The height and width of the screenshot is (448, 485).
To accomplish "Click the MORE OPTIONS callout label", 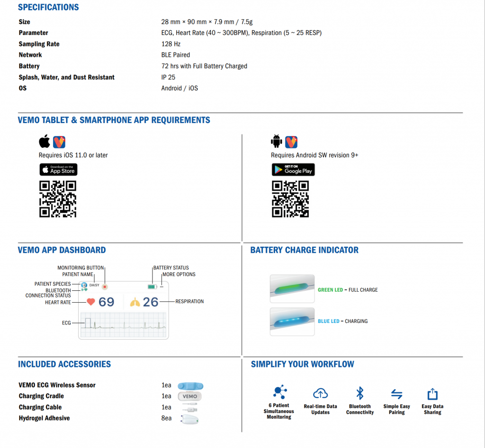I will 179,274.
